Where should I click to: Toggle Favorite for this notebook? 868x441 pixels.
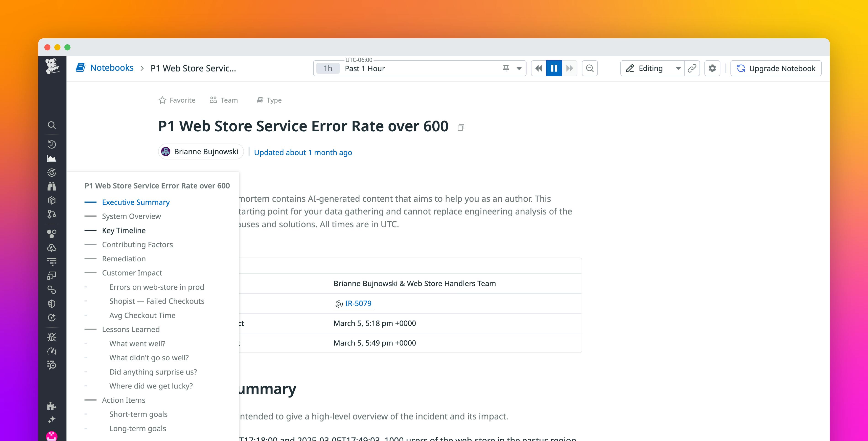click(177, 100)
